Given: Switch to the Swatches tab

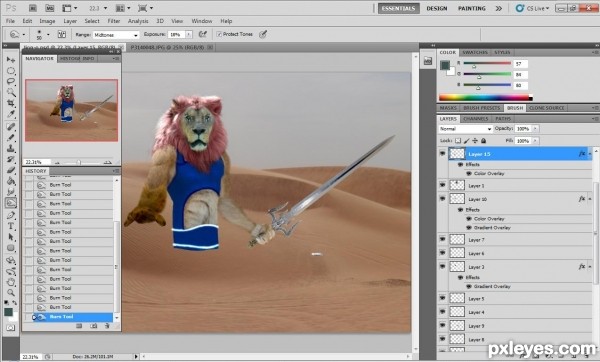Looking at the screenshot, I should point(474,52).
